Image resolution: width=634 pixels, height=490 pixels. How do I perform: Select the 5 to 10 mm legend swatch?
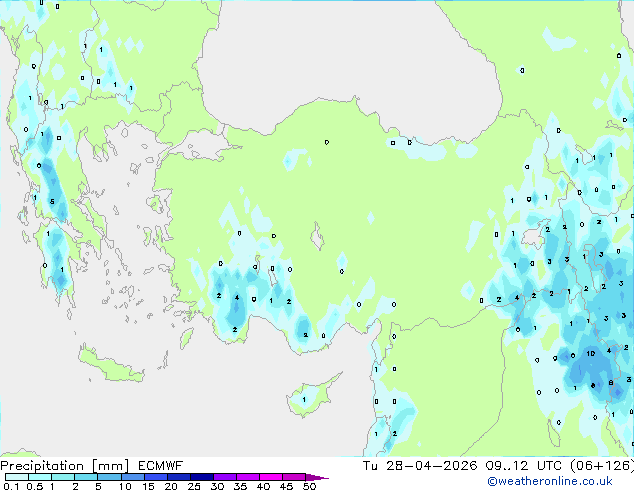(x=109, y=477)
